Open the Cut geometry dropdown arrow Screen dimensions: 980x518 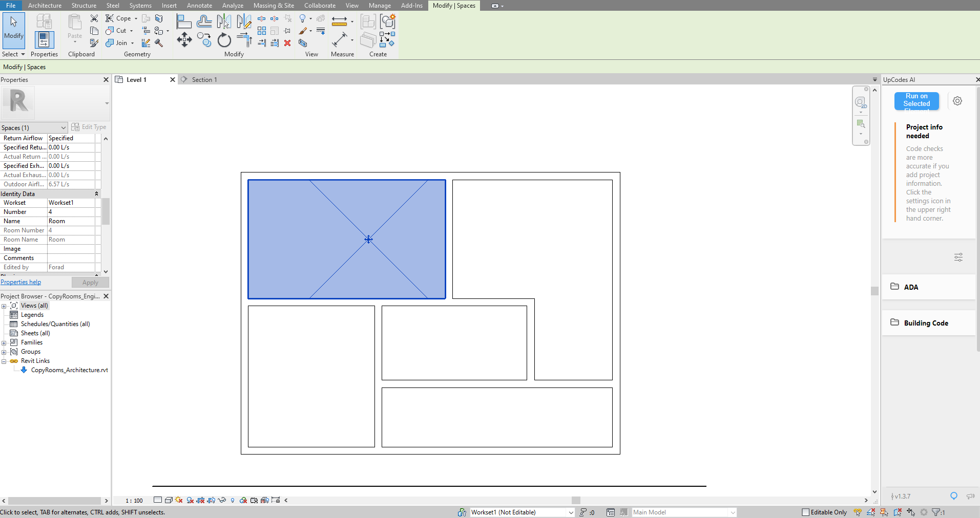131,31
